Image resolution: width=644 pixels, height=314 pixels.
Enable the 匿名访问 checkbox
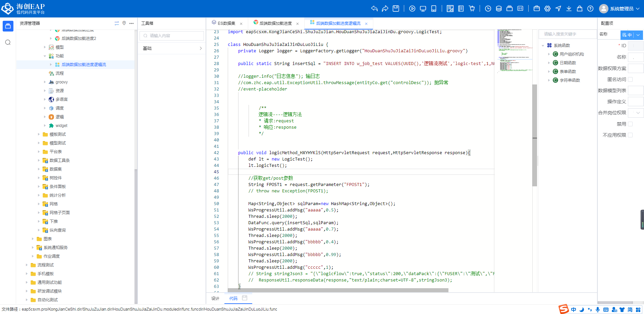pos(630,79)
